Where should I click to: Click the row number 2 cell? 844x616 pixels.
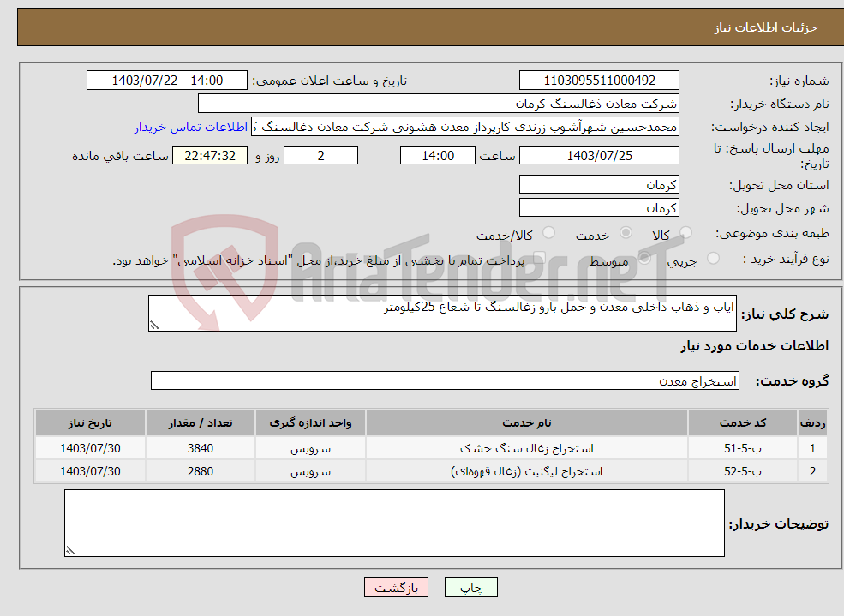click(812, 471)
